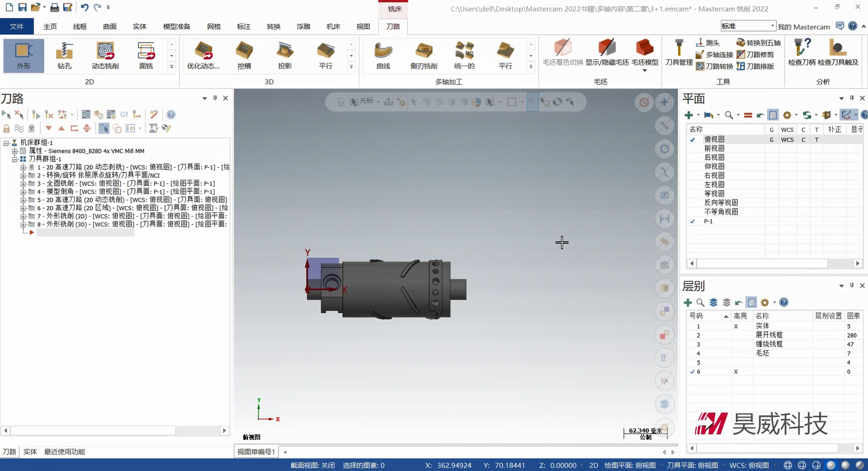The width and height of the screenshot is (868, 471).
Task: Click 绘图平面: 俯视图 in status bar
Action: [x=630, y=465]
